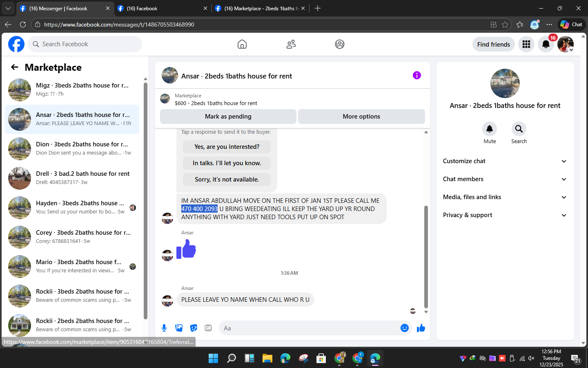Send a thumbs-up like in the composer

421,328
